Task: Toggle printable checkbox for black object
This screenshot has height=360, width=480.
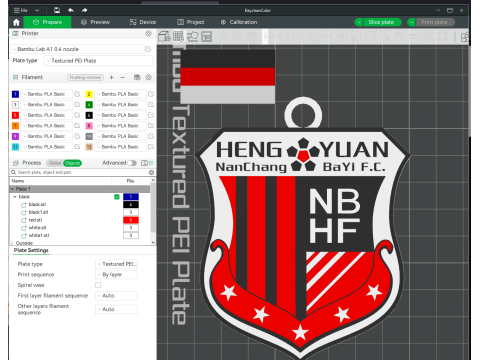Action: (x=117, y=197)
